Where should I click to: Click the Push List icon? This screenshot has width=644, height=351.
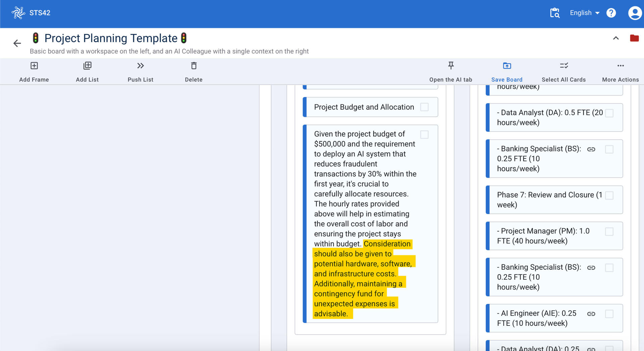click(x=140, y=66)
